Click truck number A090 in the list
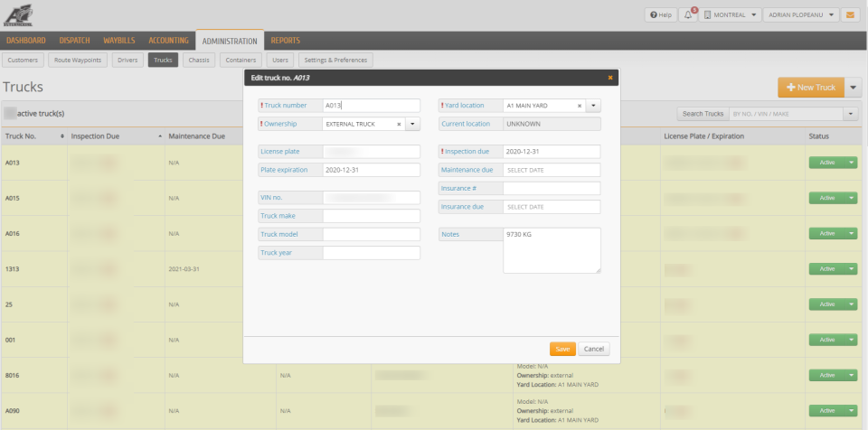Viewport: 868px width, 430px height. coord(14,411)
